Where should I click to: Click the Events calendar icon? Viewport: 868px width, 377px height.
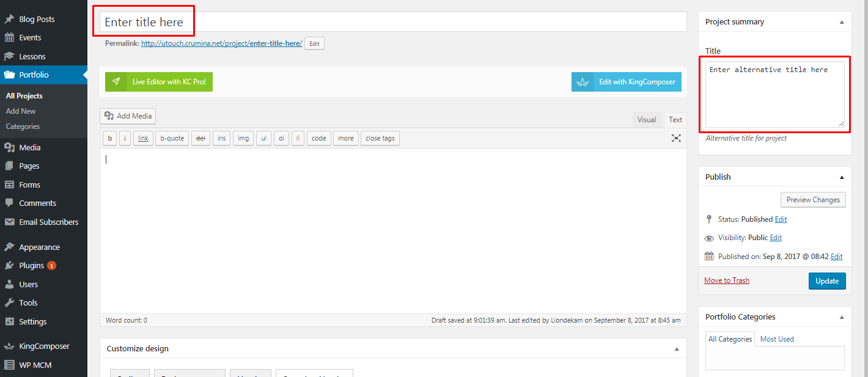click(x=9, y=38)
